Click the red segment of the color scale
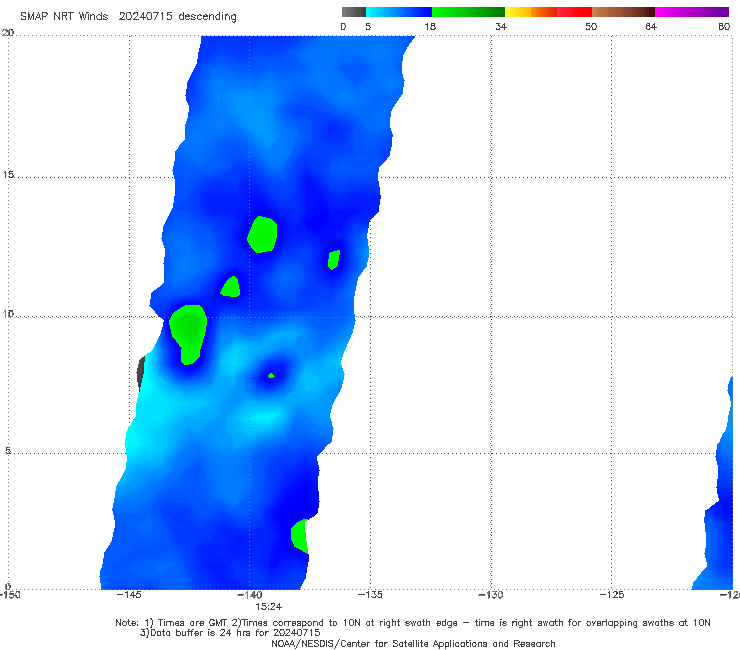740x650 pixels. (x=575, y=12)
